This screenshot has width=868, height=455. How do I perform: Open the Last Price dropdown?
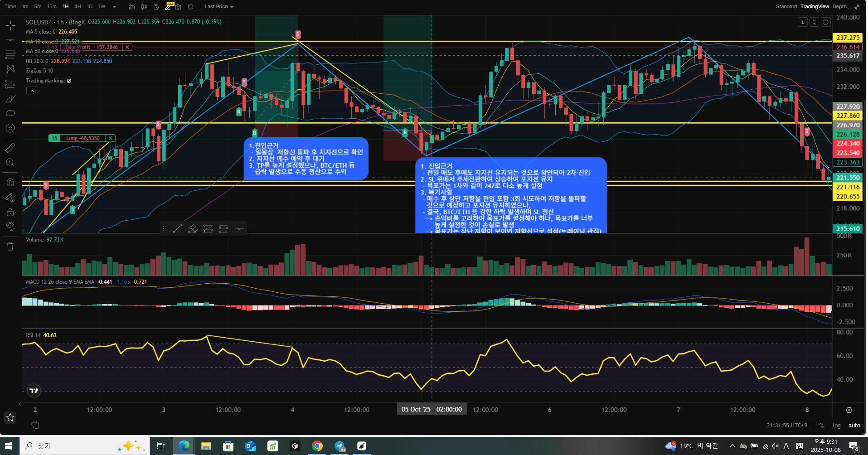pyautogui.click(x=219, y=7)
